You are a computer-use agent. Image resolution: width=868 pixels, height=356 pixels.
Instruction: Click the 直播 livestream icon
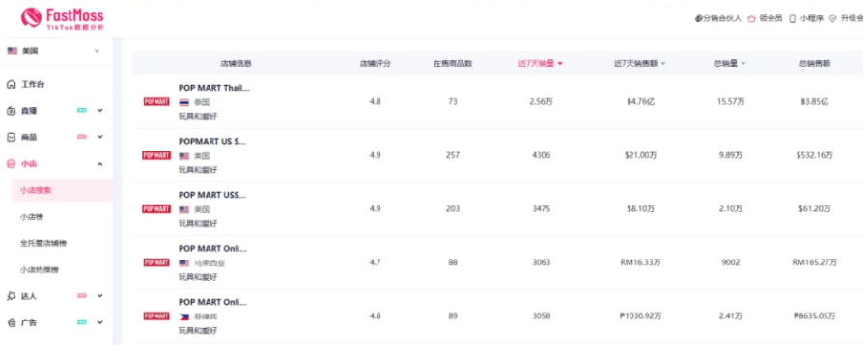[x=11, y=111]
